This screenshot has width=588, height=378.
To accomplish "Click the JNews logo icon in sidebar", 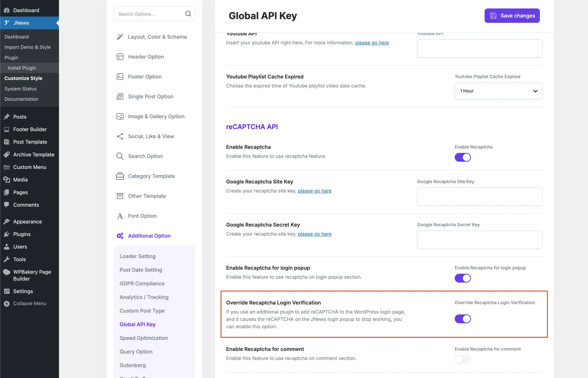I will 7,23.
